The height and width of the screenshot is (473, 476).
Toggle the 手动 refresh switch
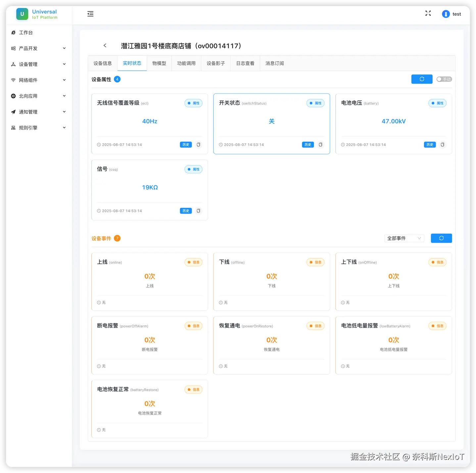click(x=444, y=79)
